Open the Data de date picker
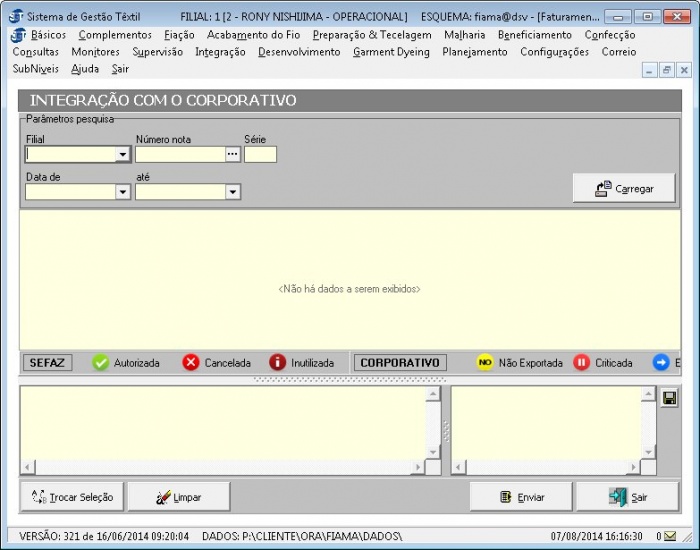The width and height of the screenshot is (700, 550). coord(123,192)
